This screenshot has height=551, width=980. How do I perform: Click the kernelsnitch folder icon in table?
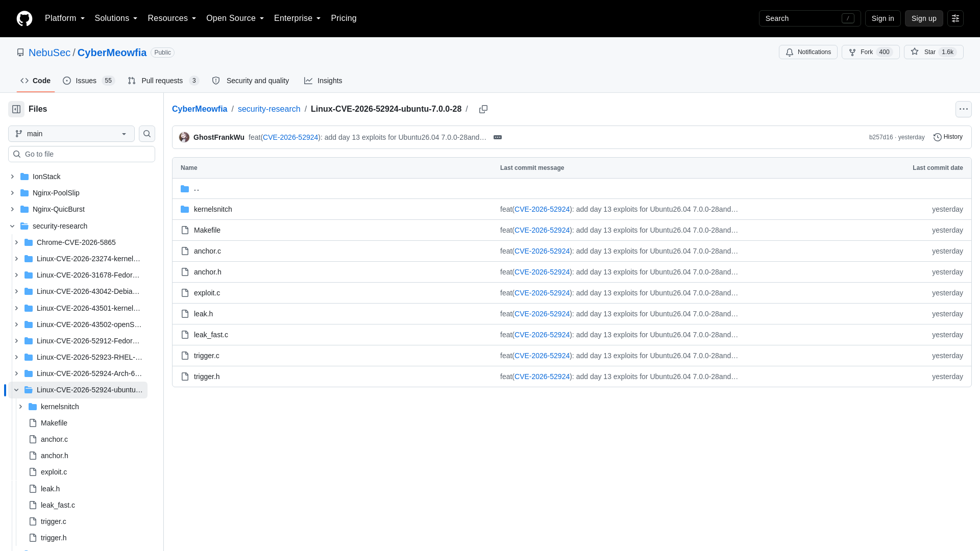[x=185, y=209]
